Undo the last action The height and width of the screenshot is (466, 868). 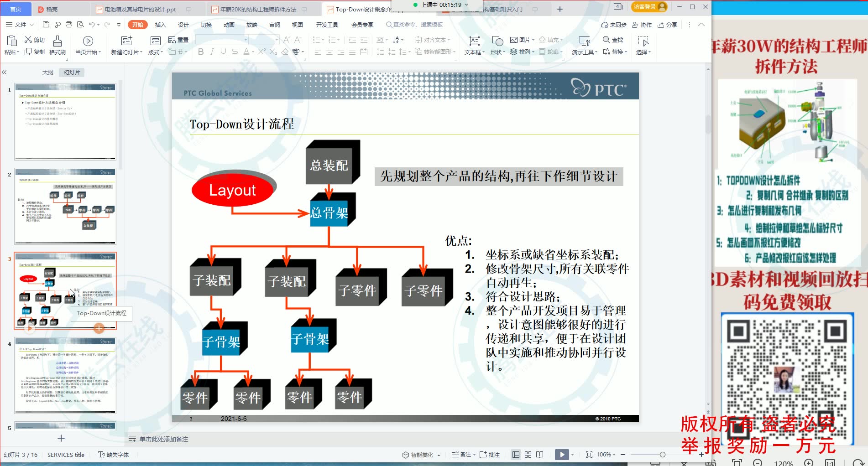click(92, 25)
